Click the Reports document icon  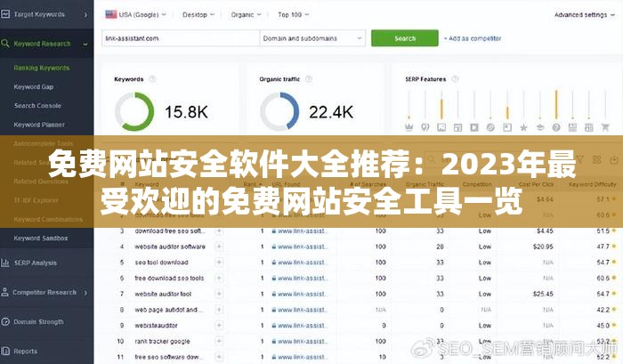click(x=5, y=351)
